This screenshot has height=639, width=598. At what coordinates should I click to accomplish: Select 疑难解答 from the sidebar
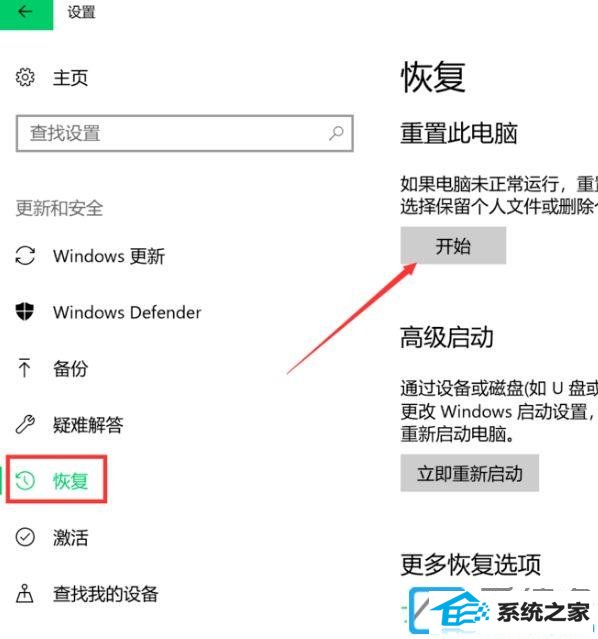[x=88, y=425]
